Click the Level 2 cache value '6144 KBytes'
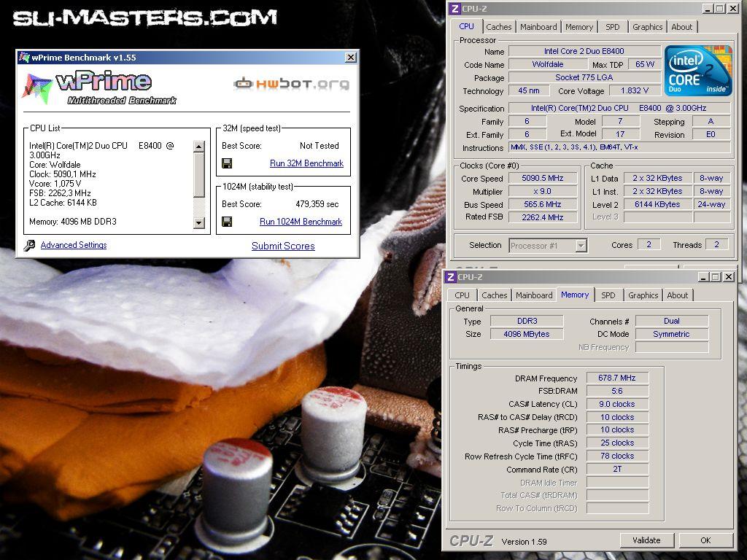This screenshot has height=560, width=747. (x=657, y=204)
